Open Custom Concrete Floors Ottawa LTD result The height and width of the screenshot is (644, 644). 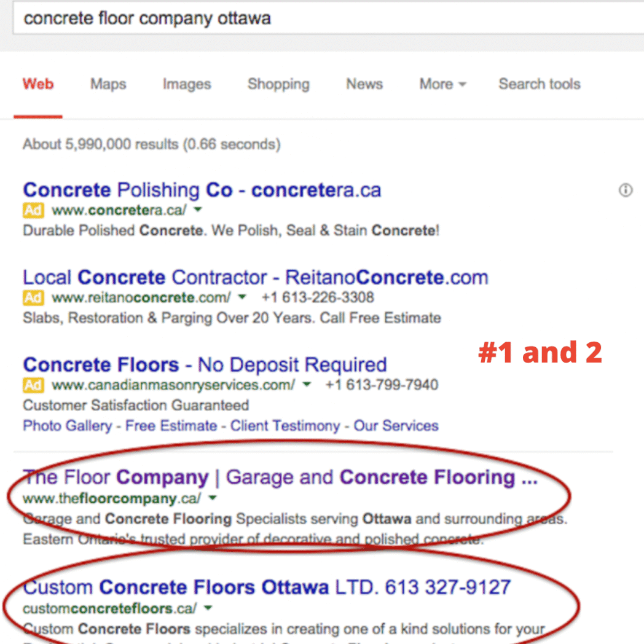tap(267, 587)
